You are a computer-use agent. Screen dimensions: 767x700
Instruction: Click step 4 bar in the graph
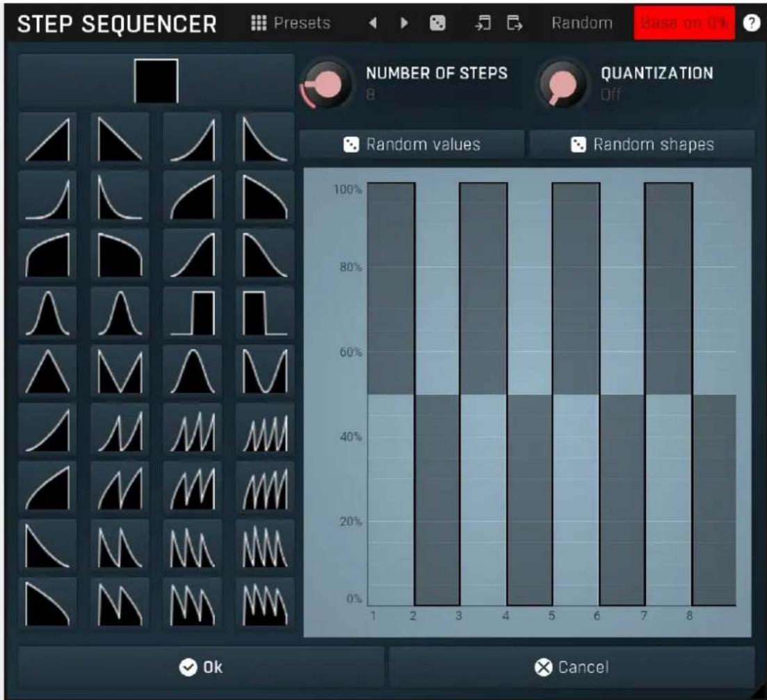click(x=530, y=500)
